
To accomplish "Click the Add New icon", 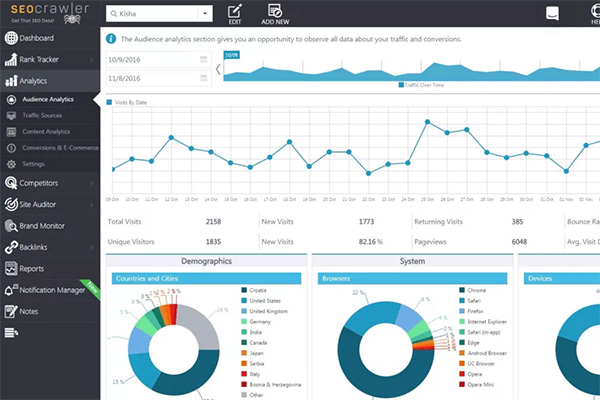I will pyautogui.click(x=275, y=11).
